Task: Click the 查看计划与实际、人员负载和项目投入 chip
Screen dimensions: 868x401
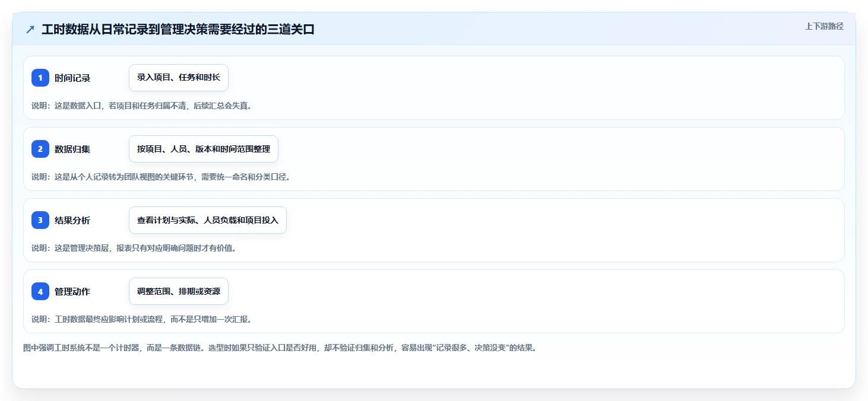Action: point(208,220)
